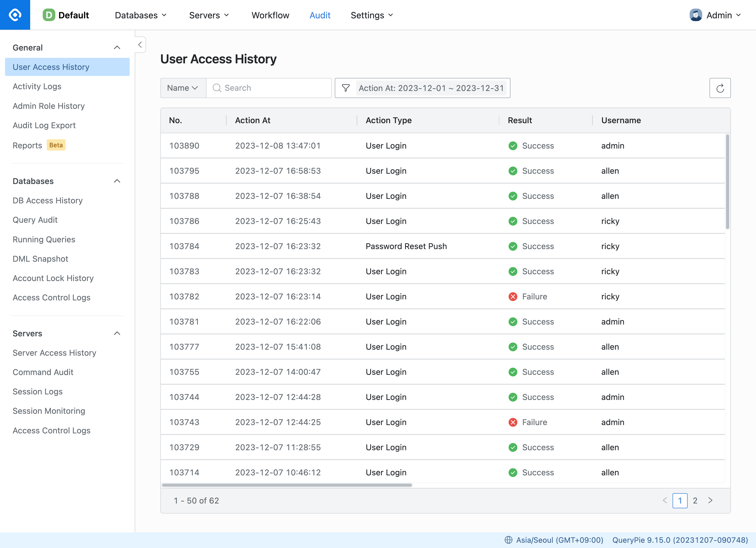The width and height of the screenshot is (756, 548).
Task: Click the Action Type column header
Action: pos(389,120)
